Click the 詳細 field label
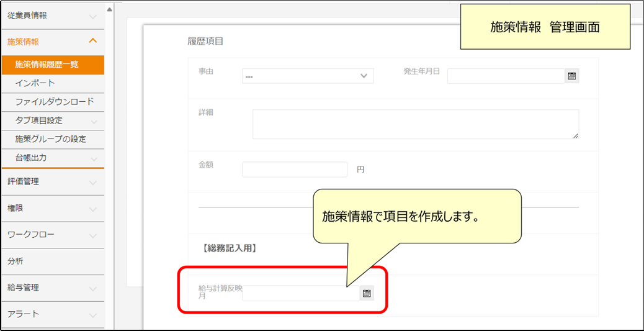The width and height of the screenshot is (644, 331). click(x=205, y=112)
